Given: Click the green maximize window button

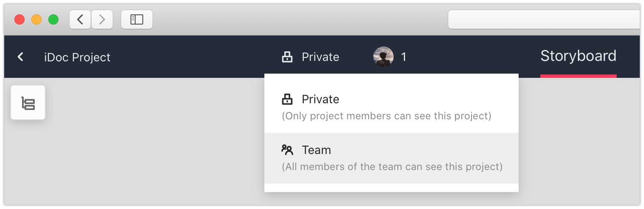Looking at the screenshot, I should tap(53, 19).
